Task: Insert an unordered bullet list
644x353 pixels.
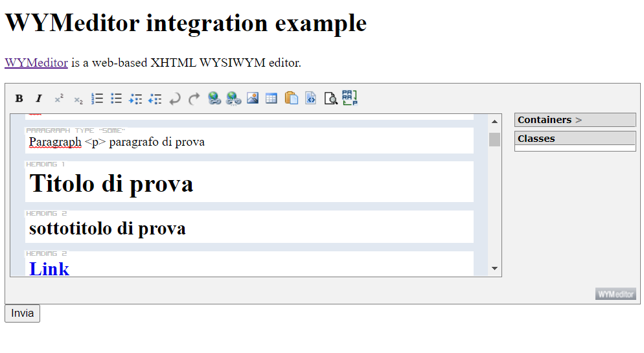Action: pos(116,98)
